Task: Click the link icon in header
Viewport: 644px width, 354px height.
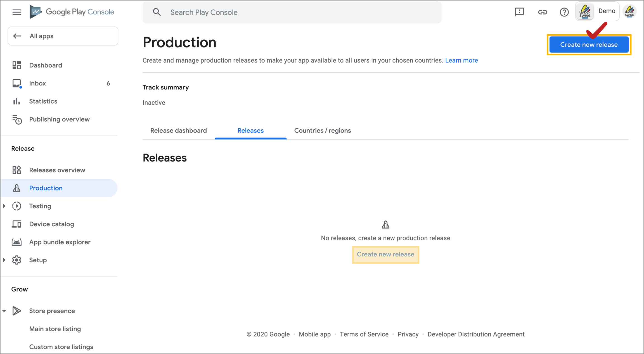Action: pos(542,12)
